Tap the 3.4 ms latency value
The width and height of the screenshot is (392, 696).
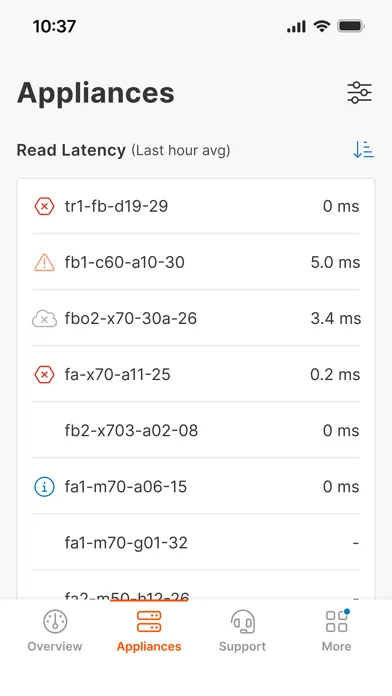click(336, 319)
